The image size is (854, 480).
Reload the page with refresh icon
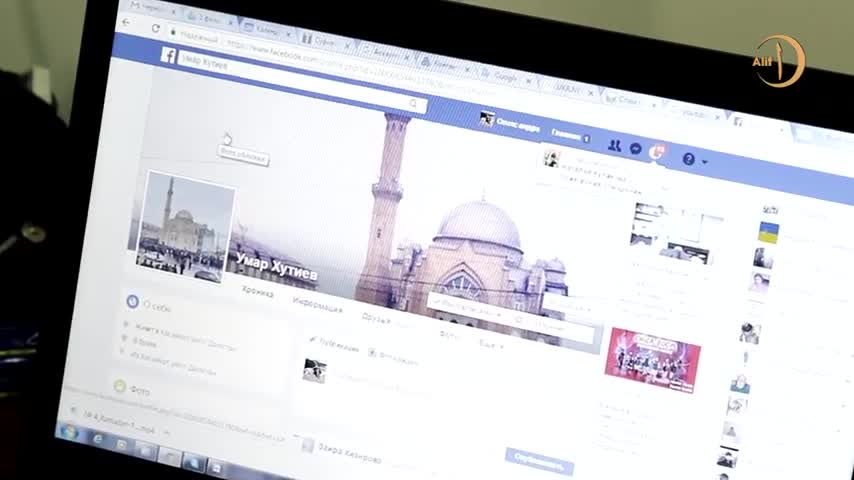(156, 28)
